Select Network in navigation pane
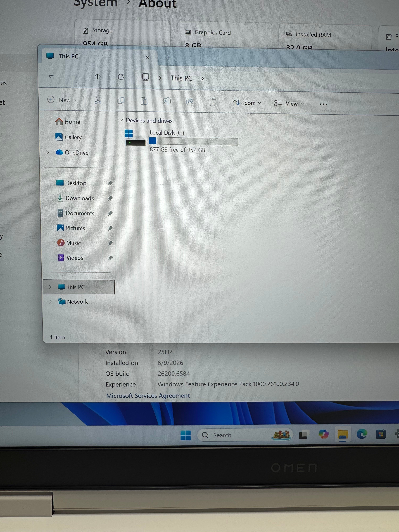This screenshot has width=399, height=532. pyautogui.click(x=73, y=302)
